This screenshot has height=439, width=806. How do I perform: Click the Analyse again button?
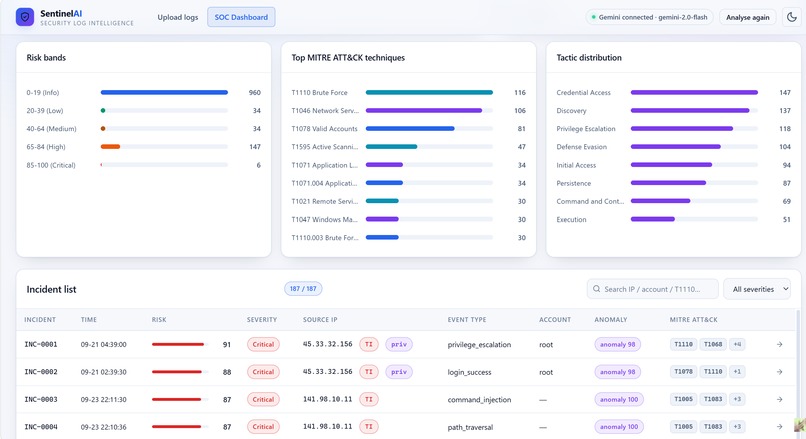(x=747, y=17)
